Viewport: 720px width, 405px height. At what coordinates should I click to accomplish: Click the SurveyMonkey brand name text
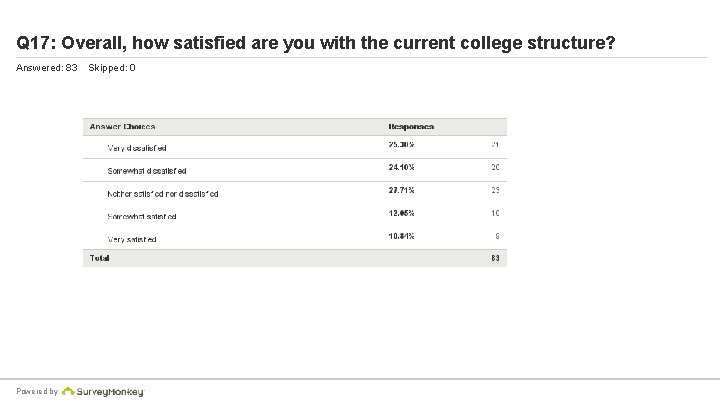coord(112,392)
